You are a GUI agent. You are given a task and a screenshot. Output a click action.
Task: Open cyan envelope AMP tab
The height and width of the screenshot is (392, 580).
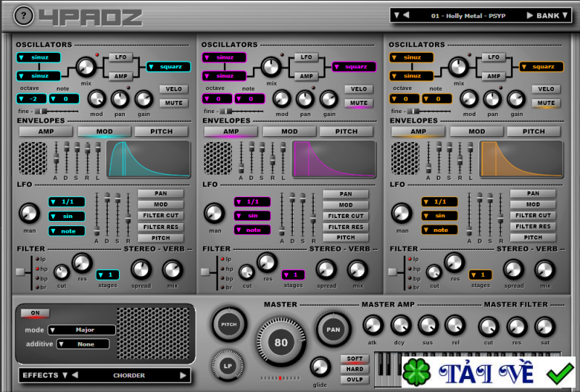pos(46,131)
